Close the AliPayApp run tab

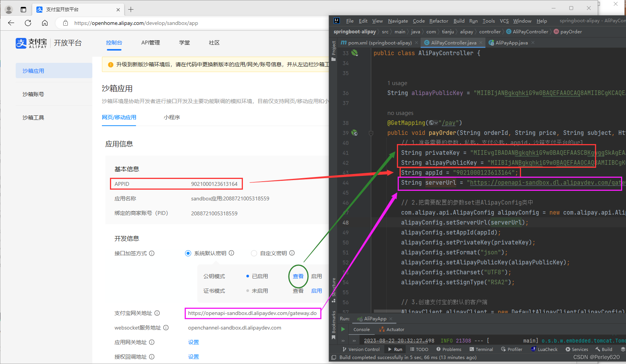[391, 319]
